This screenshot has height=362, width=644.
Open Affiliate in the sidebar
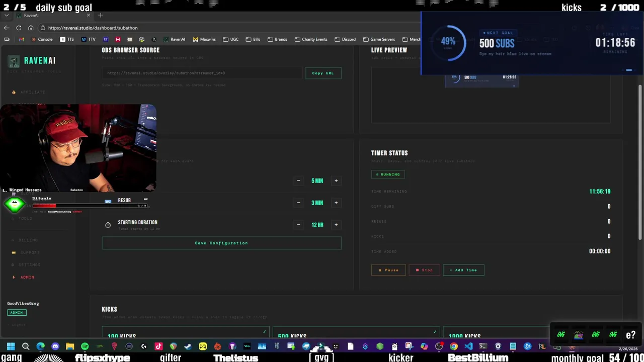[33, 92]
